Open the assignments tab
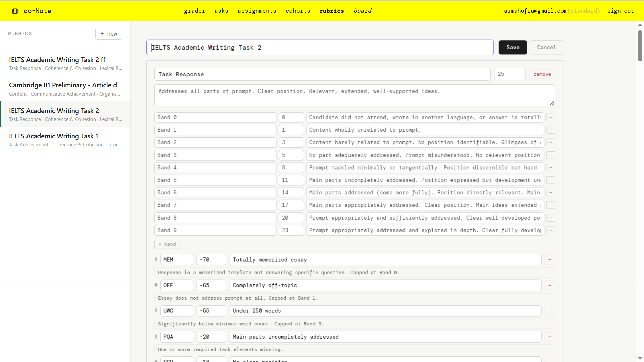 257,11
